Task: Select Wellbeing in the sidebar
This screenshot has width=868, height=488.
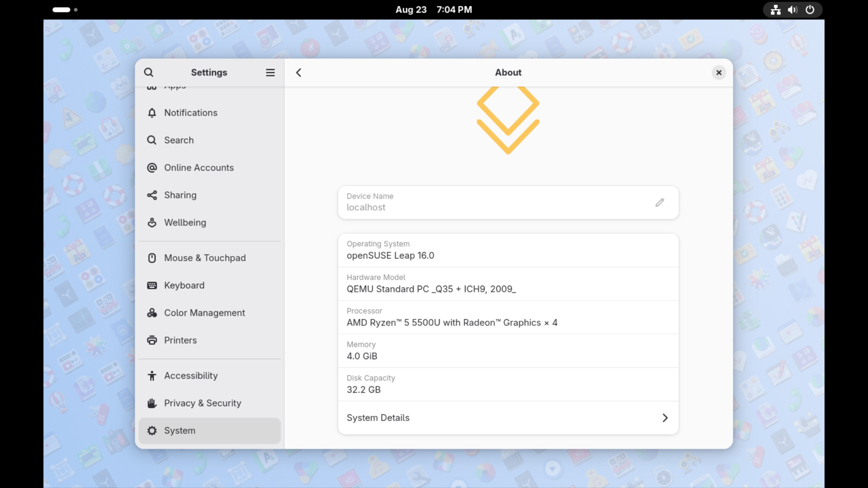Action: (x=210, y=223)
